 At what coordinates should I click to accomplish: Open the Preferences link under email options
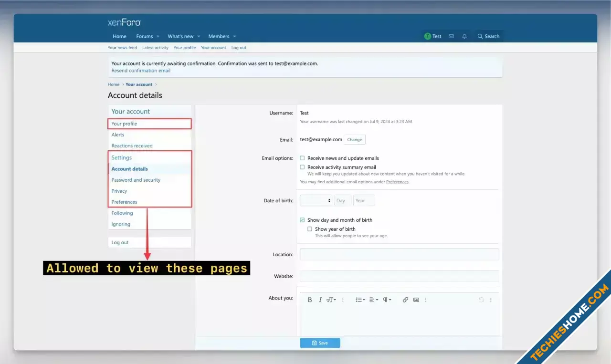397,182
